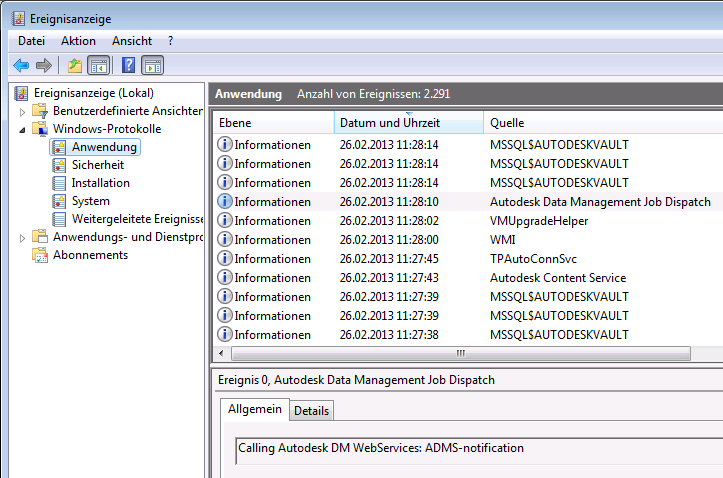This screenshot has width=723, height=478.
Task: Click the Forward arrow toolbar icon
Action: pyautogui.click(x=44, y=65)
